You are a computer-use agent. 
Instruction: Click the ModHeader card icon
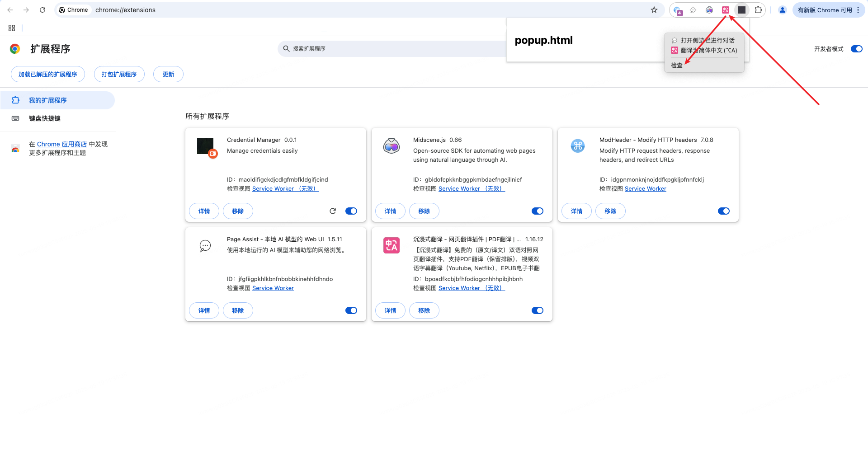point(578,146)
